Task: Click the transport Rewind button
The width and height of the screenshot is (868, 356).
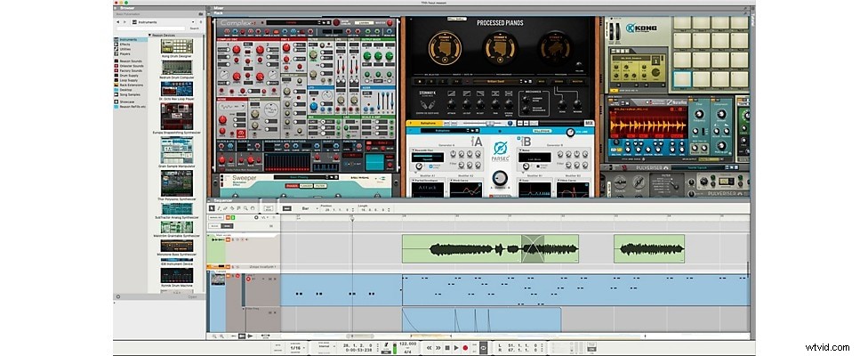Action: [x=429, y=348]
